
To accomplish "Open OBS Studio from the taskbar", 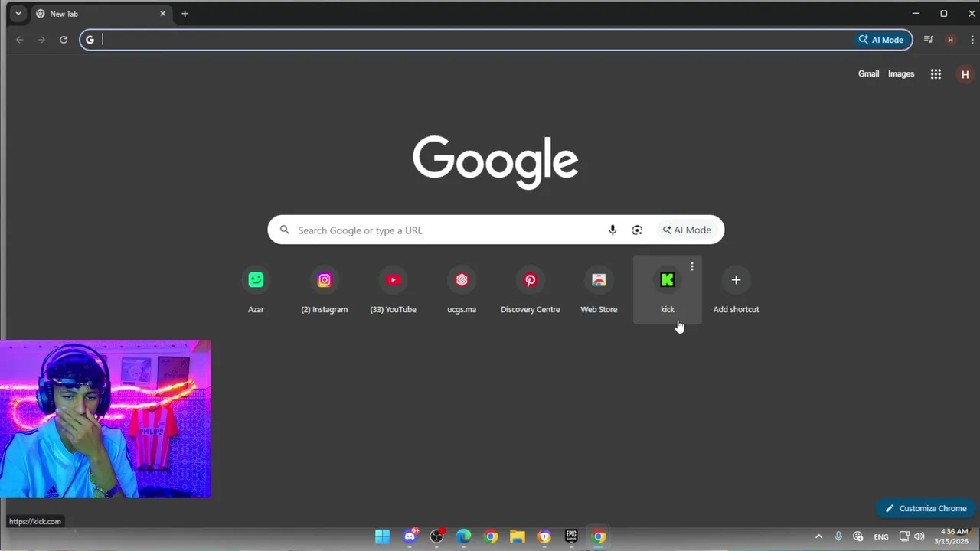I will 437,536.
